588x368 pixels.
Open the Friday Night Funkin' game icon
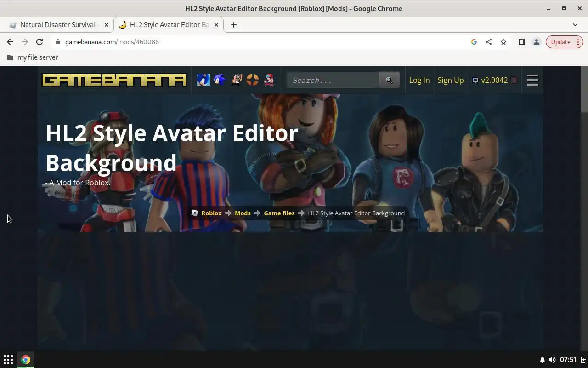tap(269, 80)
